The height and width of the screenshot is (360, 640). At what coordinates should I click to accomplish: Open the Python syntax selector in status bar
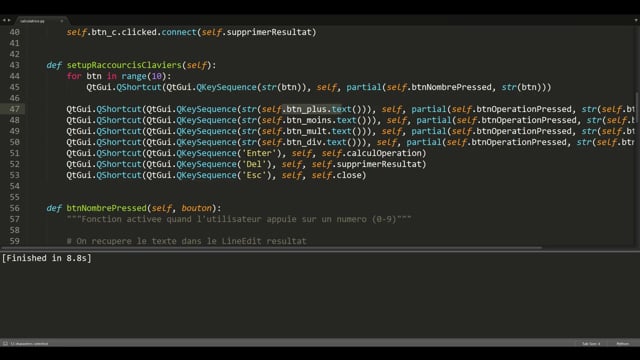(622, 344)
